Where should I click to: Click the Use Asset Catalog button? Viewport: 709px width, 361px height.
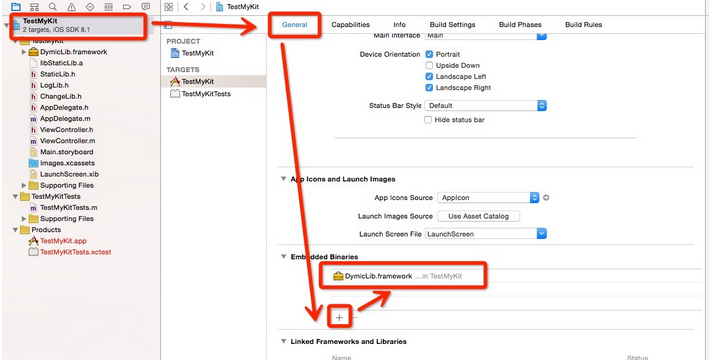478,216
